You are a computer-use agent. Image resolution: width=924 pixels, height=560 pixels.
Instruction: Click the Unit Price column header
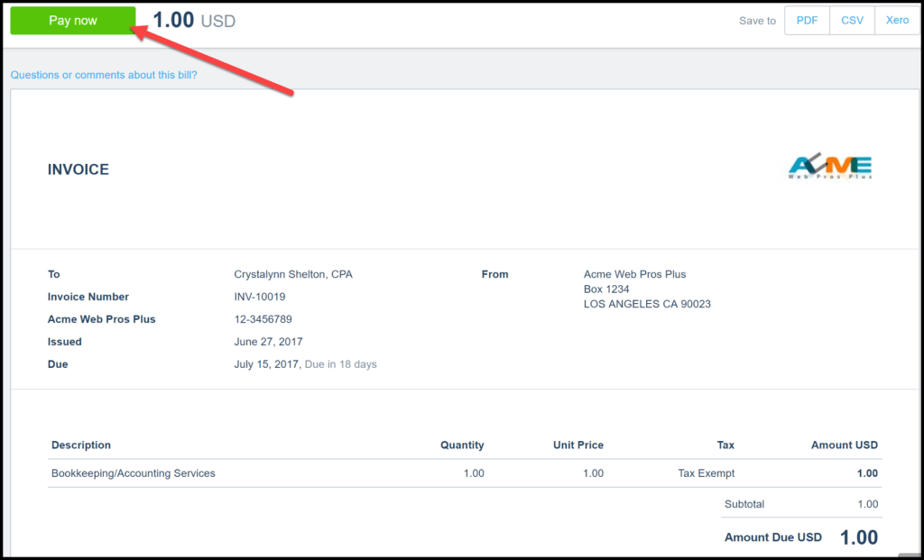pos(578,445)
